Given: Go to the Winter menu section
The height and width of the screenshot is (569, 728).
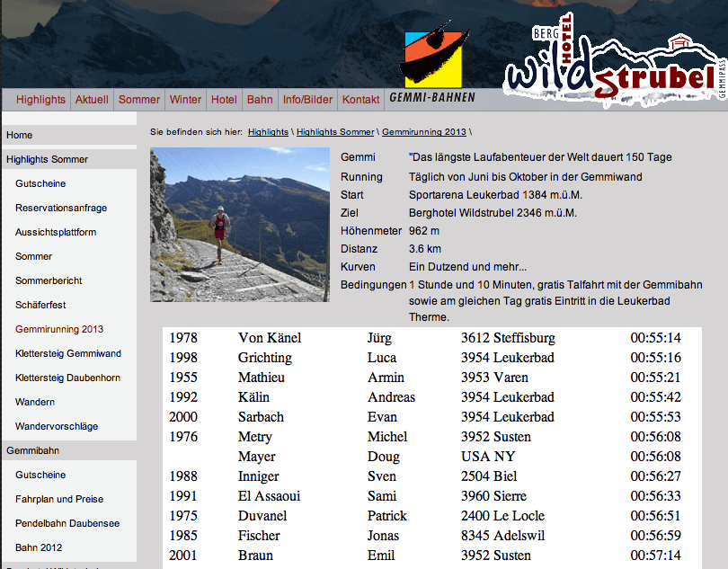Looking at the screenshot, I should (185, 100).
